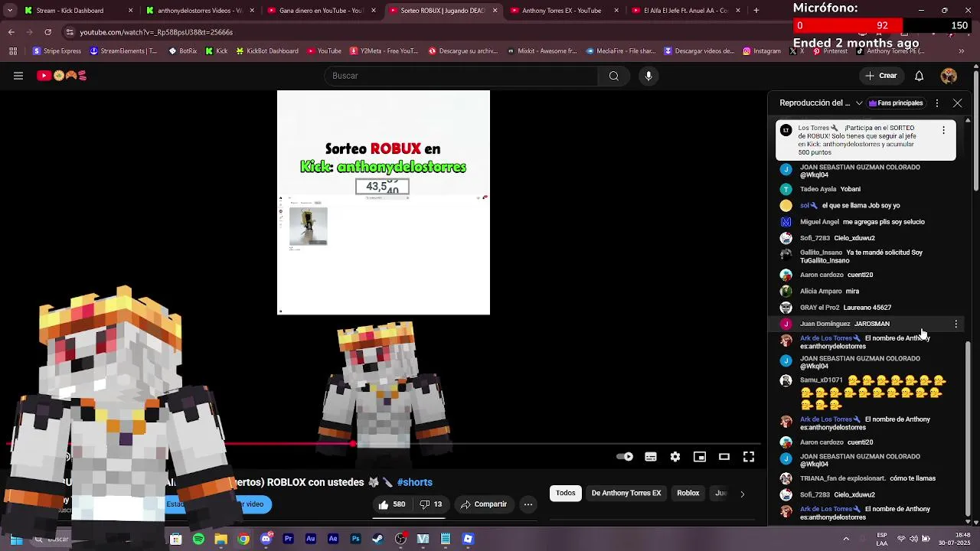Open Pinterest bookmark

coord(830,51)
